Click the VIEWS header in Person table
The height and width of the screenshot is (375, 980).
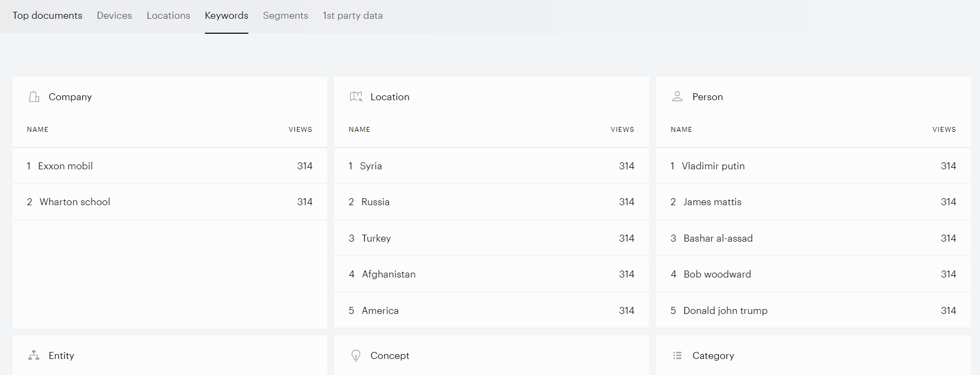[x=944, y=130]
